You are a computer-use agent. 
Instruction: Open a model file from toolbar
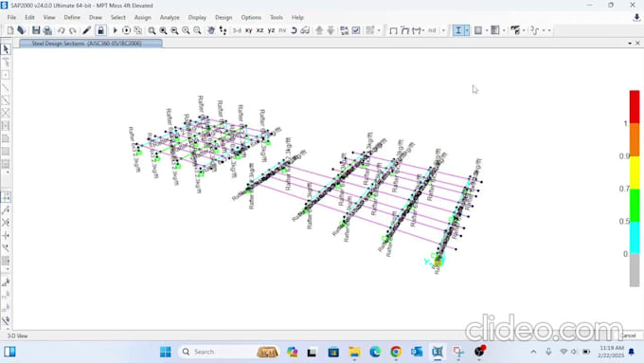[22, 30]
